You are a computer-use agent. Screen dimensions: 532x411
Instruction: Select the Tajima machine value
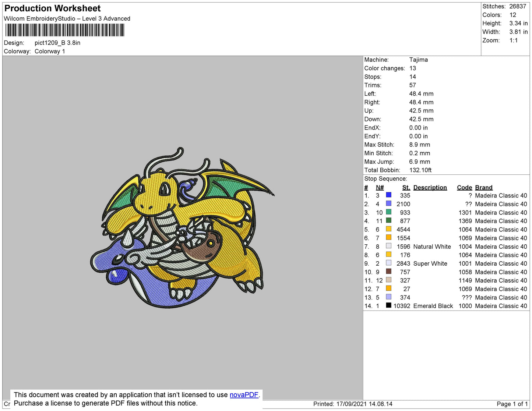point(418,60)
